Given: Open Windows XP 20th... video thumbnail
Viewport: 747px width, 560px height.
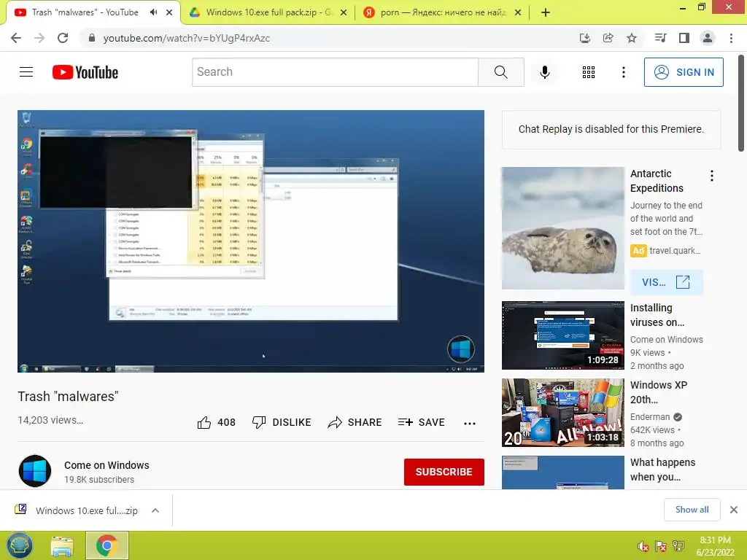Looking at the screenshot, I should [562, 413].
